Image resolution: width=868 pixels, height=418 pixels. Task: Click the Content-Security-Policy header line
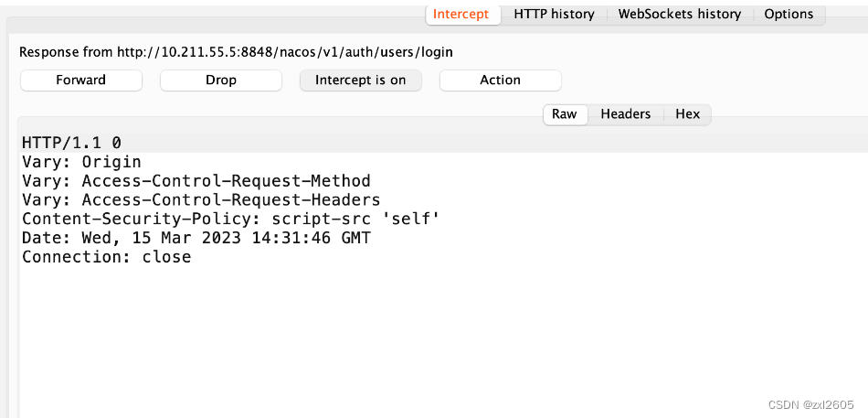pyautogui.click(x=230, y=220)
